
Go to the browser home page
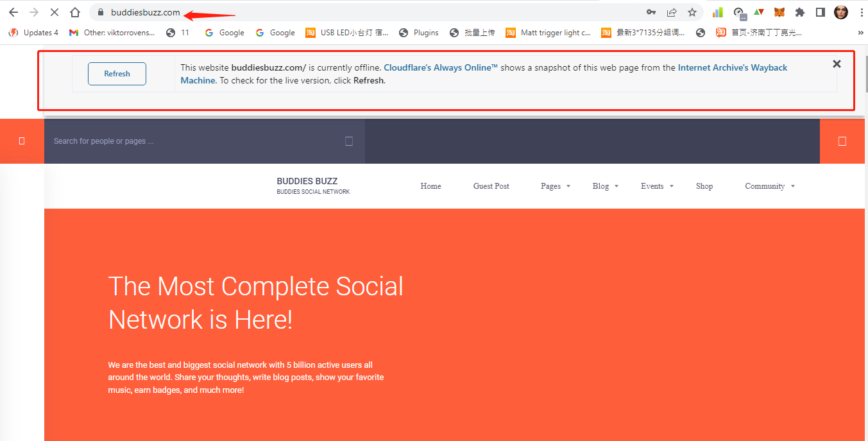(75, 12)
